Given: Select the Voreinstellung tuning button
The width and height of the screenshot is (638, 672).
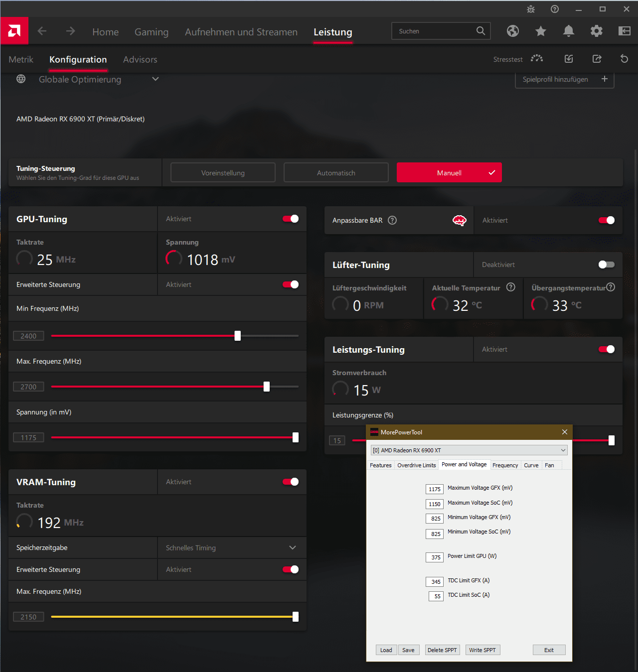Looking at the screenshot, I should (223, 172).
